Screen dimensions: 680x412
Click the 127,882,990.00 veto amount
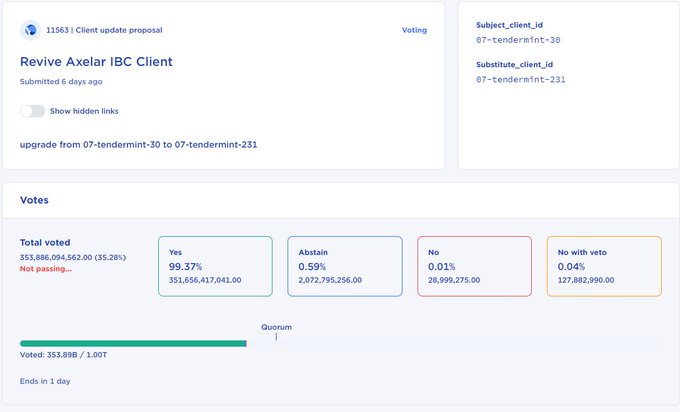tap(586, 280)
